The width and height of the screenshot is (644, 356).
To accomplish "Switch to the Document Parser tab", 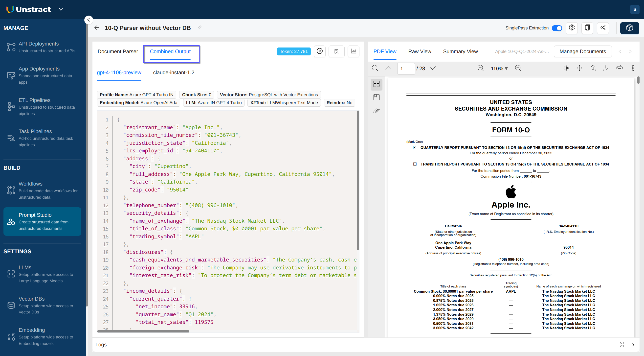I will pos(118,51).
